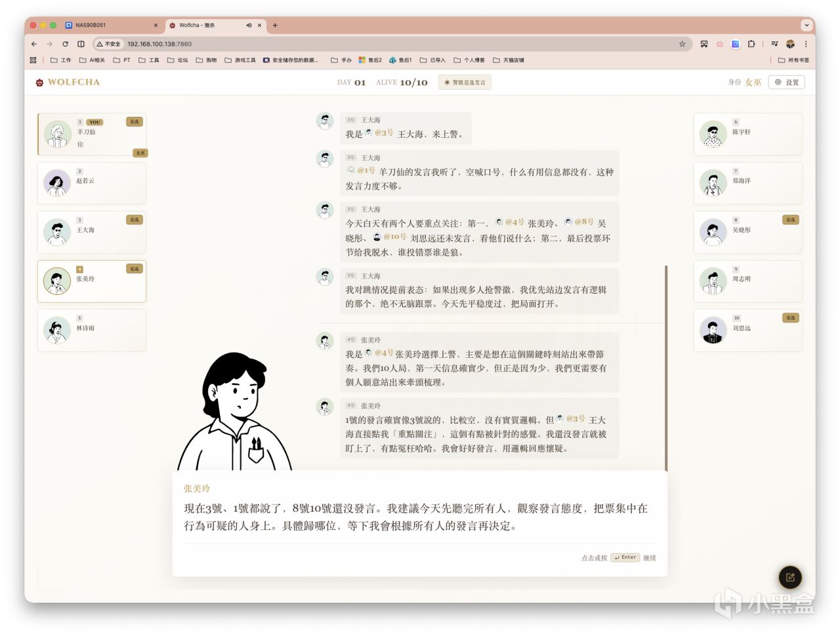The height and width of the screenshot is (635, 840).
Task: Reload the current page
Action: 65,44
